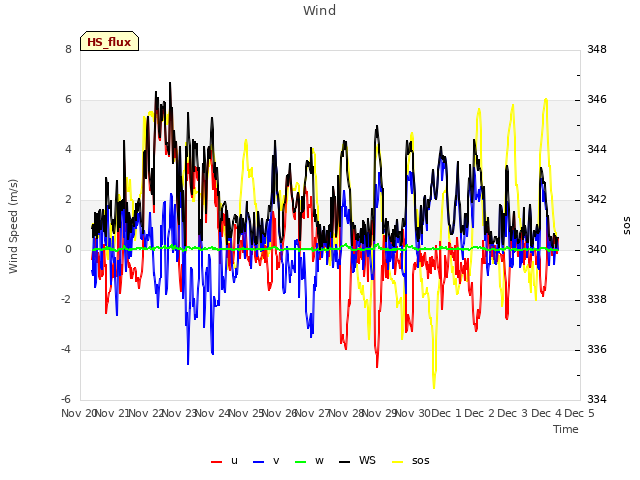Click the 'Dec 2' x-axis tick label
The image size is (640, 480).
pos(480,413)
